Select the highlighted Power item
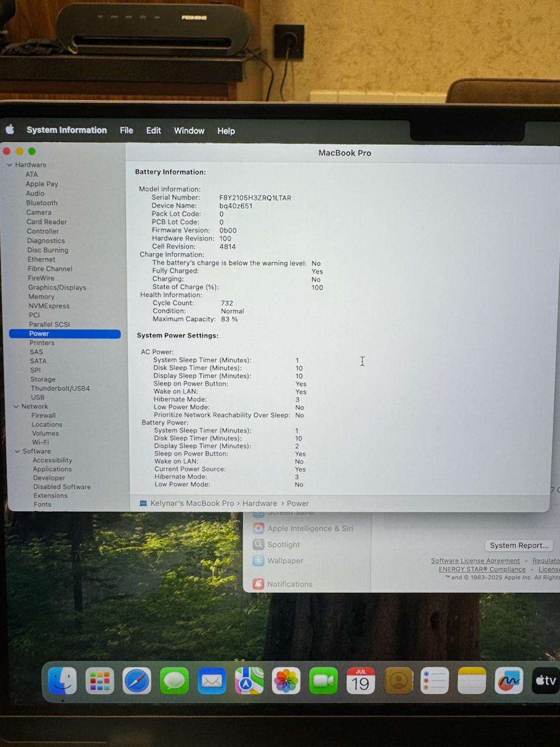Image resolution: width=560 pixels, height=747 pixels. pyautogui.click(x=65, y=334)
